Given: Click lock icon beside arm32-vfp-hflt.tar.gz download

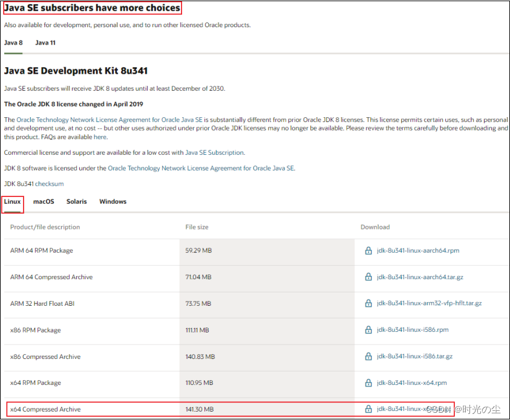Looking at the screenshot, I should 368,303.
